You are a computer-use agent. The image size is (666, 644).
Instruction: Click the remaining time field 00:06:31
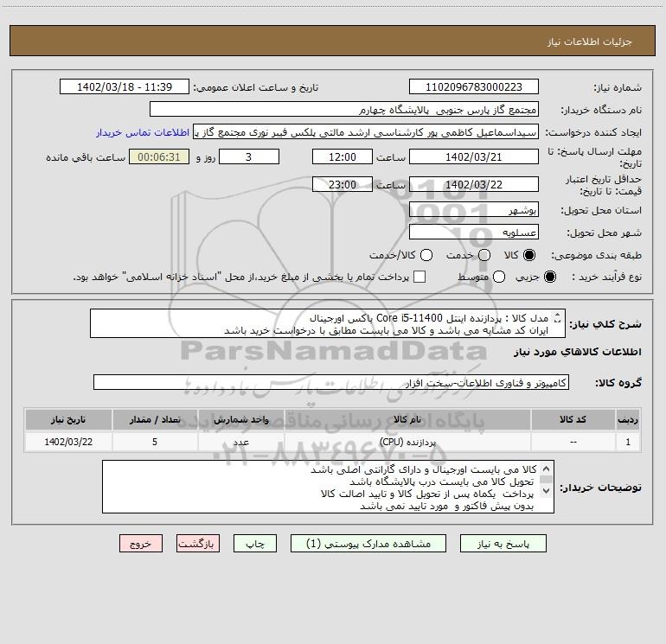pos(159,156)
